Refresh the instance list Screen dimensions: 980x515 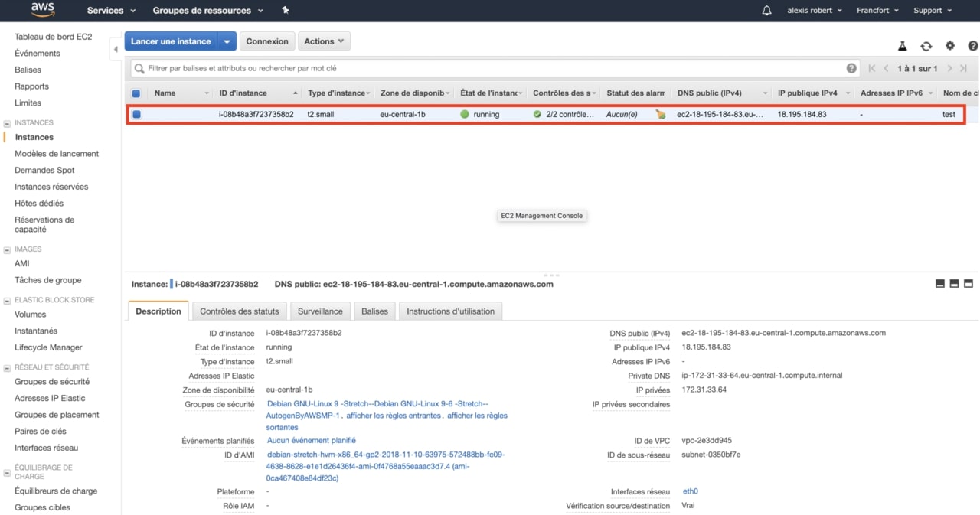(926, 46)
